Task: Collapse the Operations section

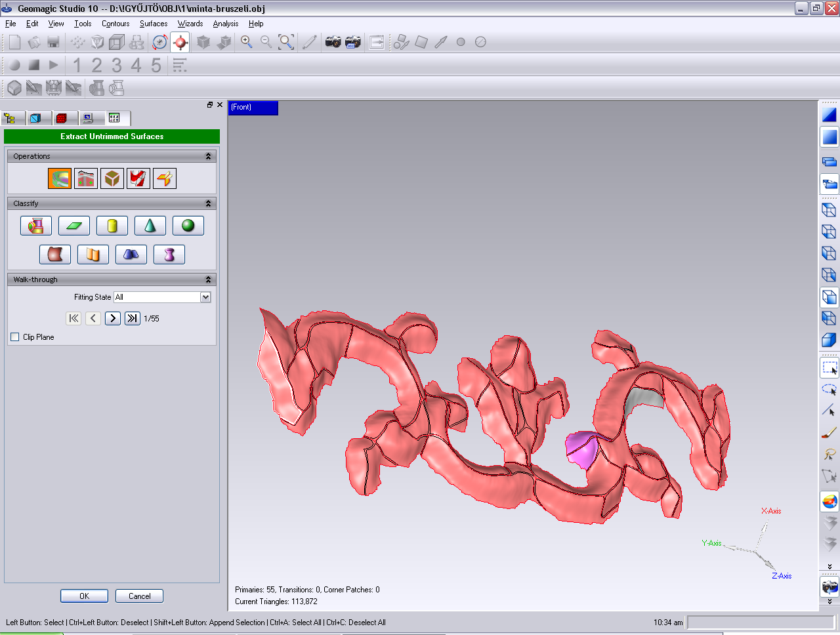Action: point(208,156)
